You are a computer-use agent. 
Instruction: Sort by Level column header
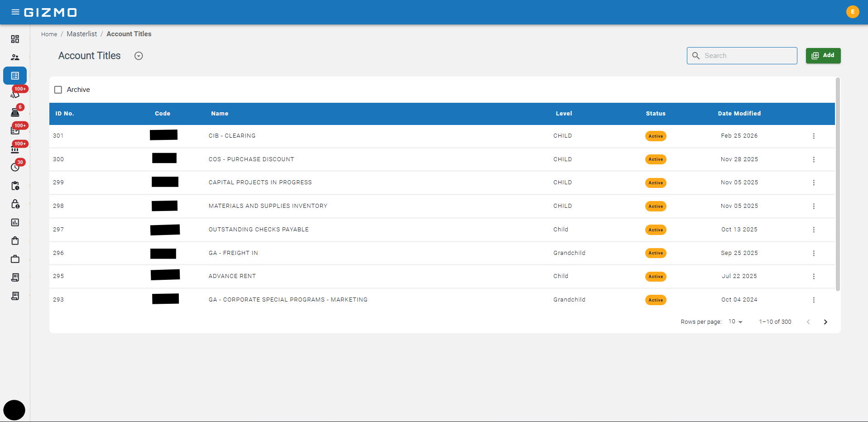[x=564, y=114]
